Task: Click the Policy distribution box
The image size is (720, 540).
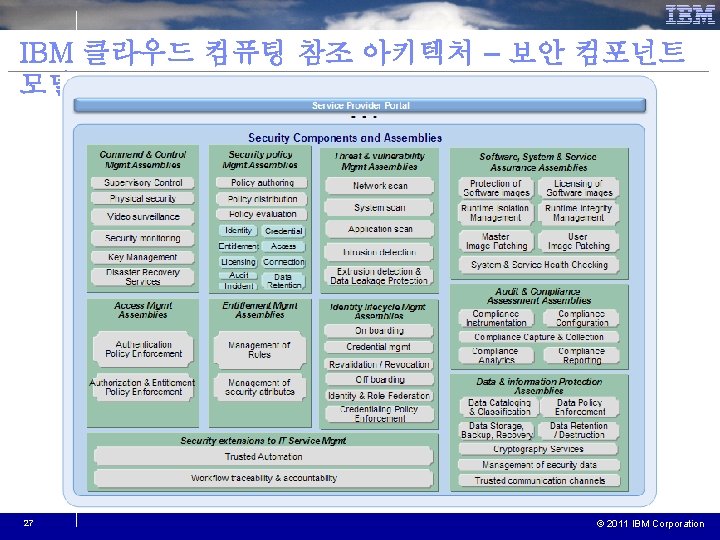Action: pyautogui.click(x=262, y=199)
